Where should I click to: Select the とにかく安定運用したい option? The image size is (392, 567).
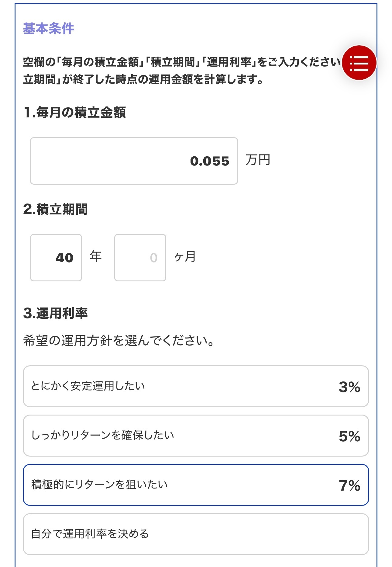196,386
